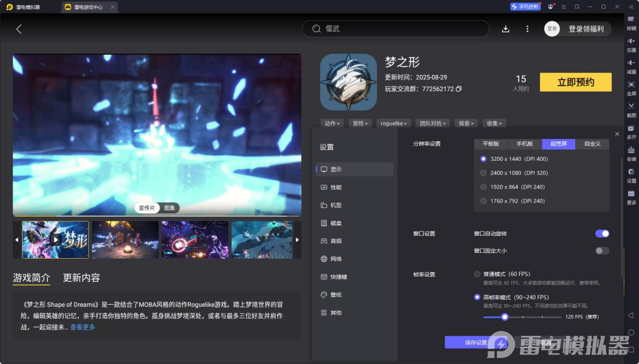The width and height of the screenshot is (639, 364).
Task: Click the search magnifier icon
Action: pyautogui.click(x=316, y=29)
